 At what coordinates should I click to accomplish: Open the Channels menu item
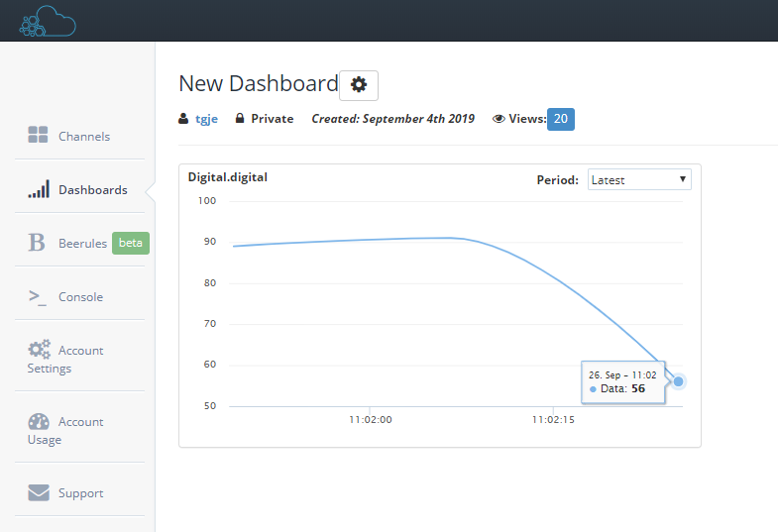pos(84,137)
